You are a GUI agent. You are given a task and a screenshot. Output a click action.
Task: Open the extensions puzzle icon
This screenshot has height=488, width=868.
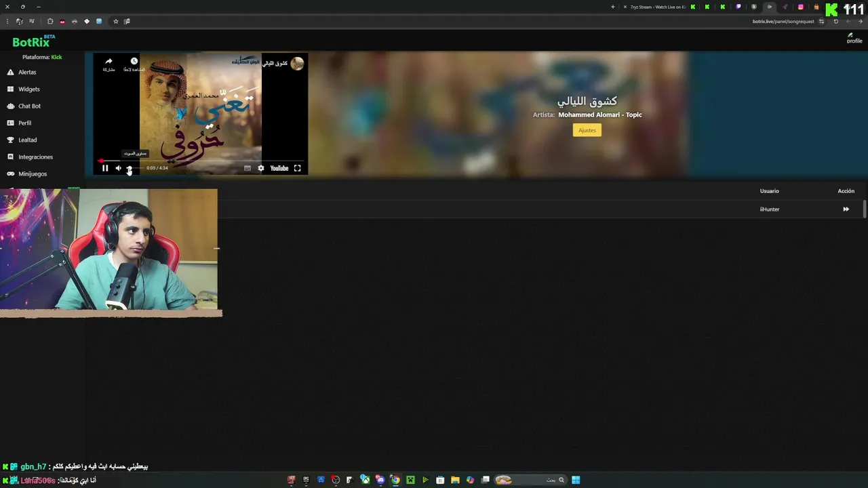[50, 22]
